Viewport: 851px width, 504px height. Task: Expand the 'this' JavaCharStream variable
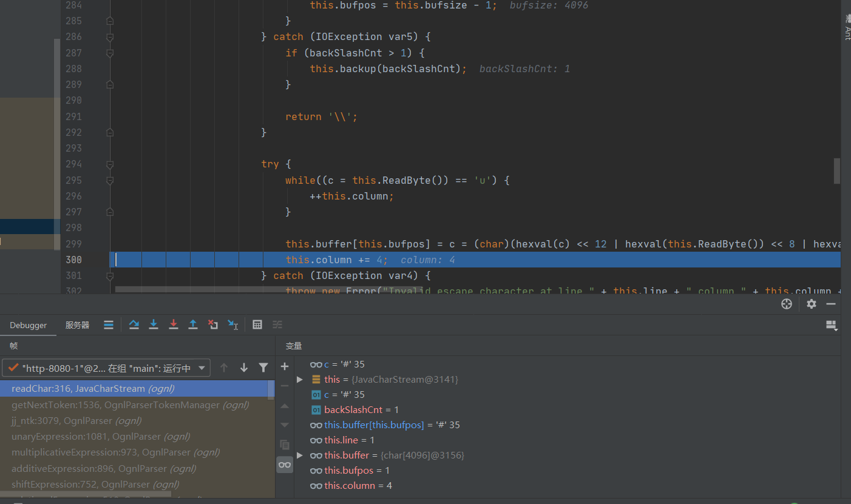click(300, 380)
